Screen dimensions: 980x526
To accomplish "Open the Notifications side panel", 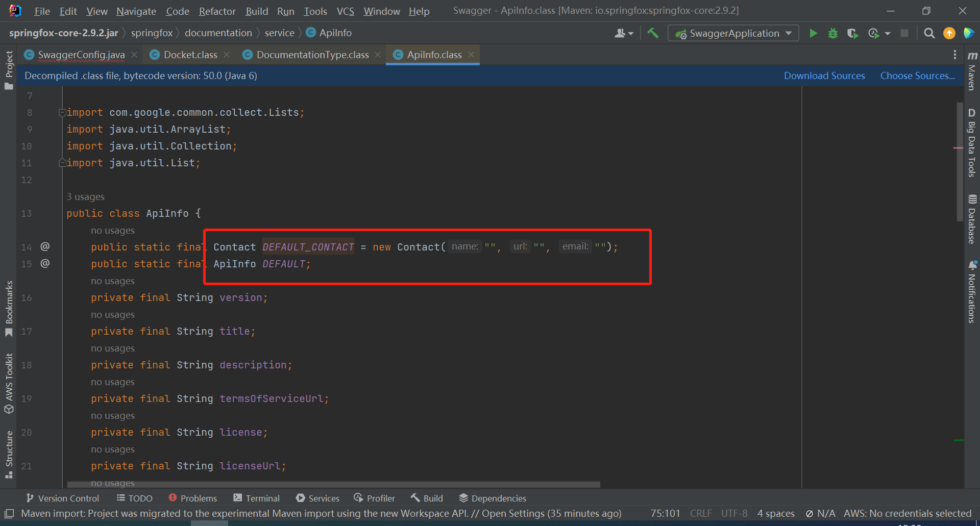I will [972, 291].
